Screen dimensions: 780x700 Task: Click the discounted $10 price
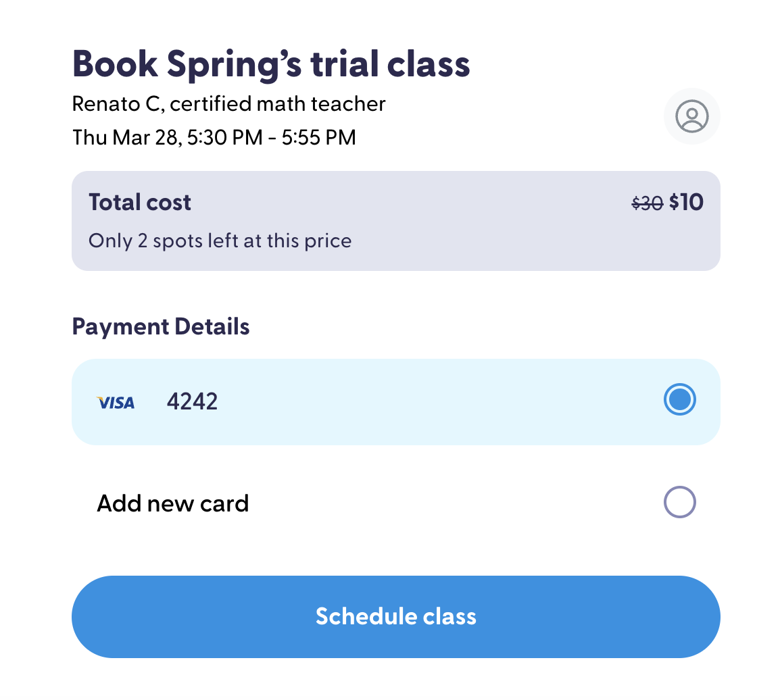click(x=686, y=202)
